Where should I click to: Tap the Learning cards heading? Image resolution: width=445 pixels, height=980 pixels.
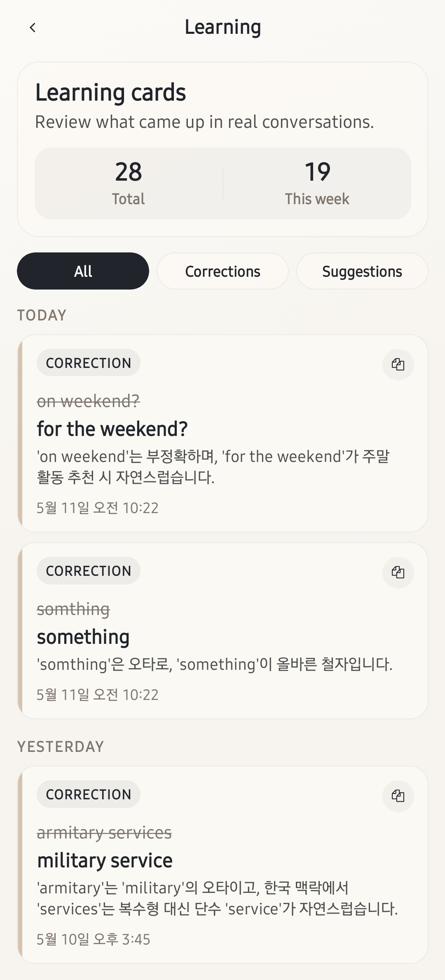[x=111, y=92]
